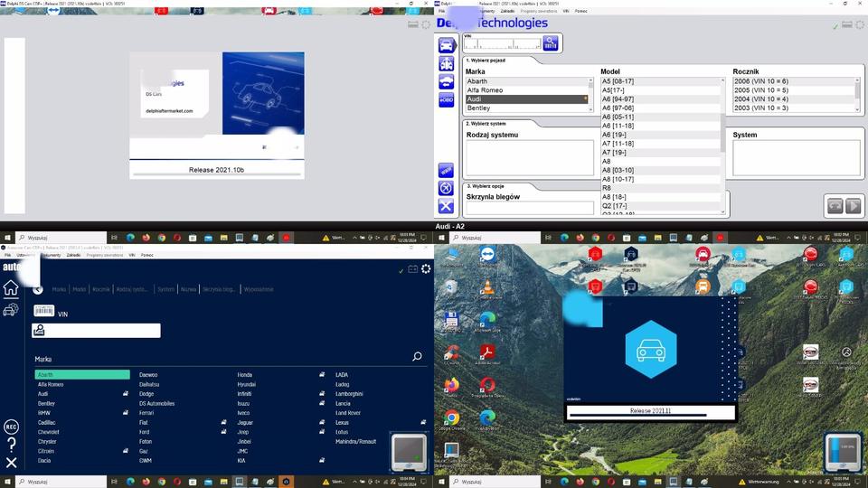The image size is (868, 488).
Task: Select Mahindra/Renault brand in Autocom
Action: click(355, 442)
